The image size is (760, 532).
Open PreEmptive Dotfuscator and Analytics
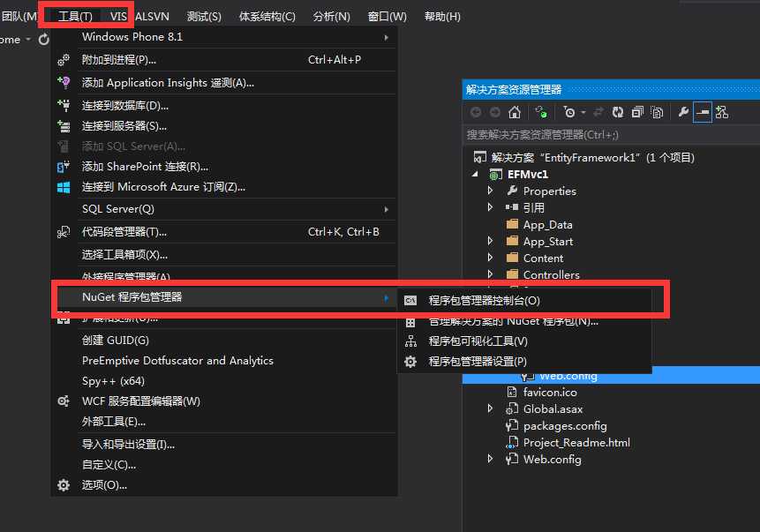point(224,361)
